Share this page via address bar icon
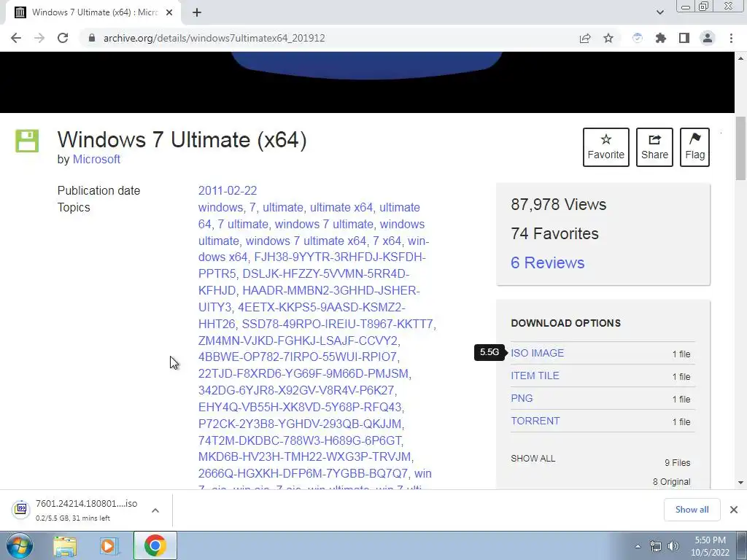This screenshot has height=560, width=747. tap(585, 38)
